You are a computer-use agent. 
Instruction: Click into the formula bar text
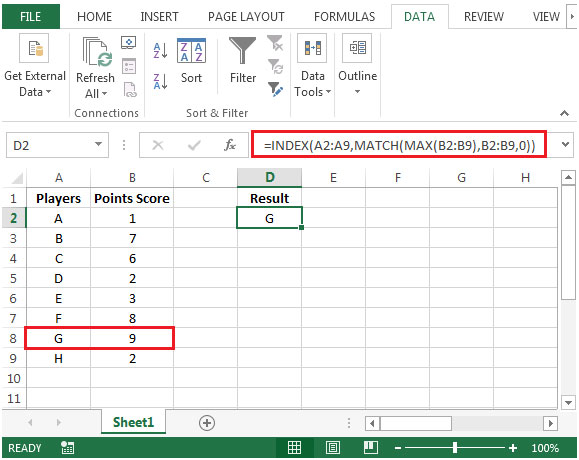pyautogui.click(x=399, y=145)
